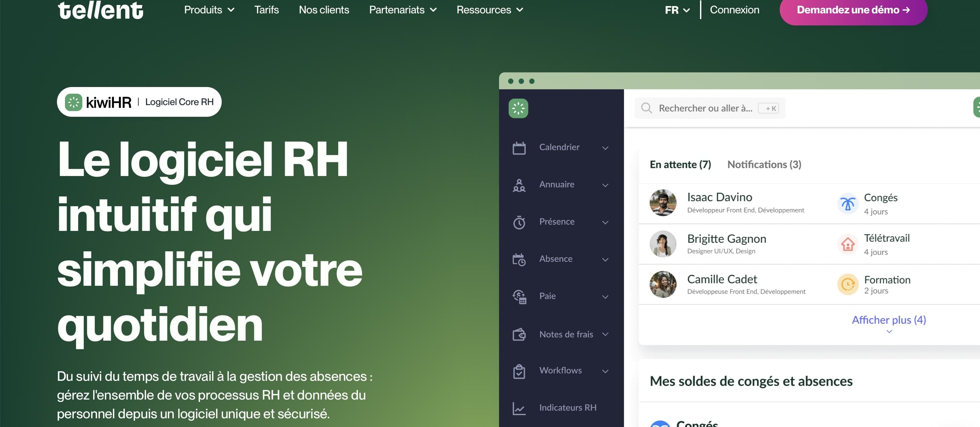Click the Notes de frais wallet icon
The width and height of the screenshot is (980, 427).
[x=519, y=334]
